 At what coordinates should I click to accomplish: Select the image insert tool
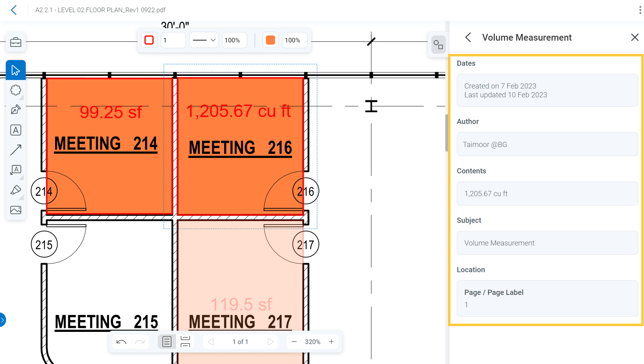click(15, 210)
